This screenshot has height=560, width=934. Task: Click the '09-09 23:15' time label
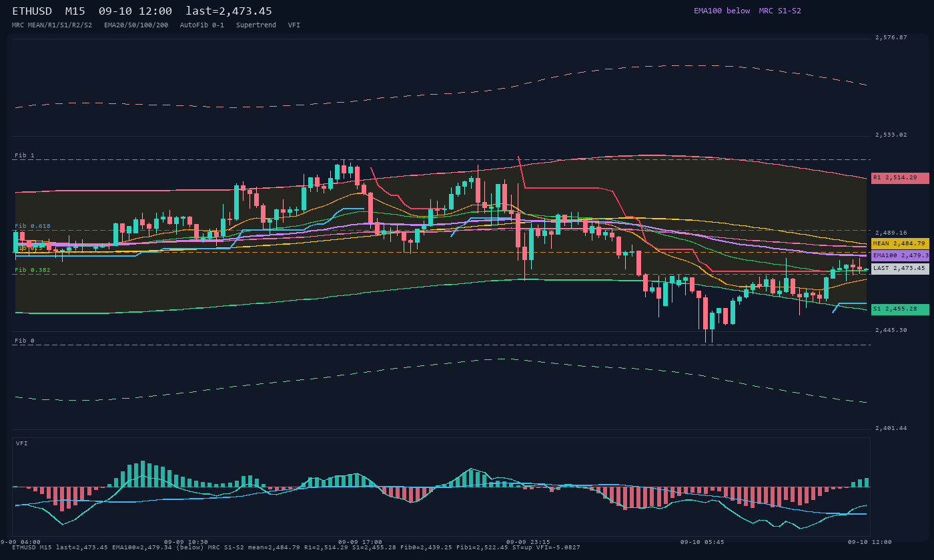[x=528, y=542]
